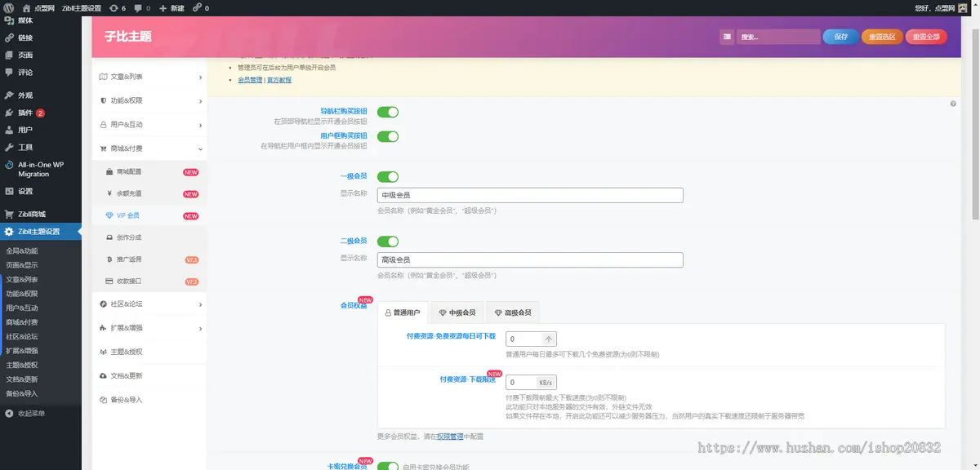Screen dimensions: 980x470
Task: Open 用户 in the WordPress sidebar
Action: tap(41, 130)
